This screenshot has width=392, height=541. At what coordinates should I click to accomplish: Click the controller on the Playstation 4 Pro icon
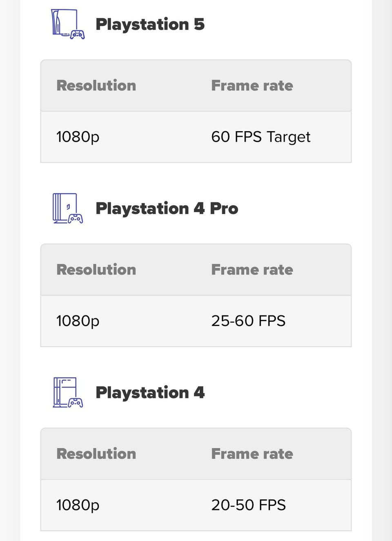76,219
